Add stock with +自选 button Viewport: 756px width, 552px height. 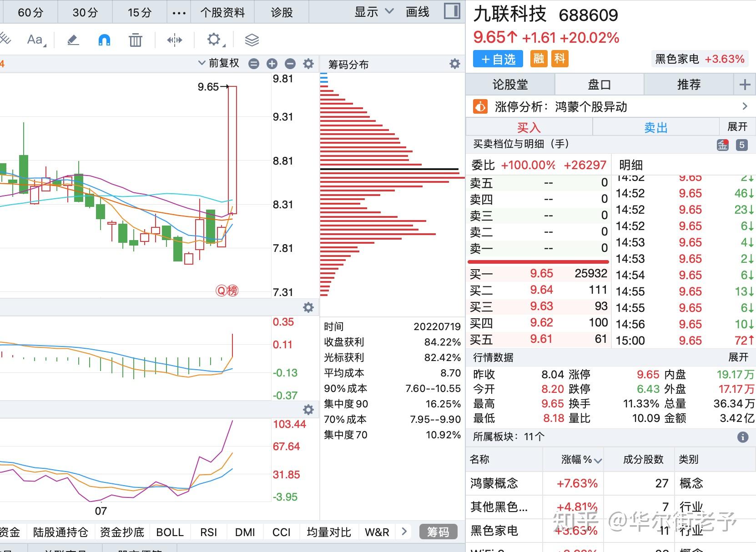tap(498, 59)
